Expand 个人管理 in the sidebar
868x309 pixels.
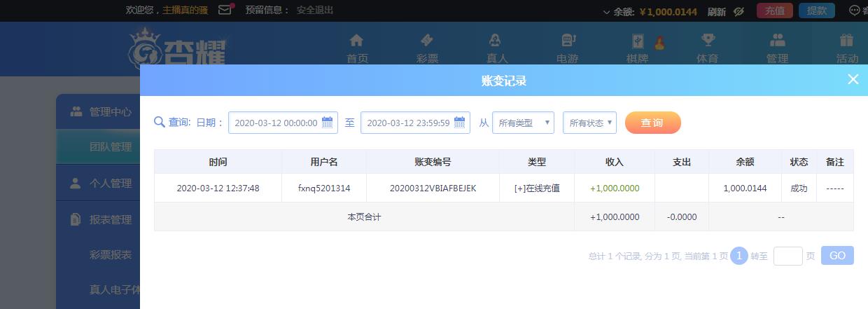(111, 184)
